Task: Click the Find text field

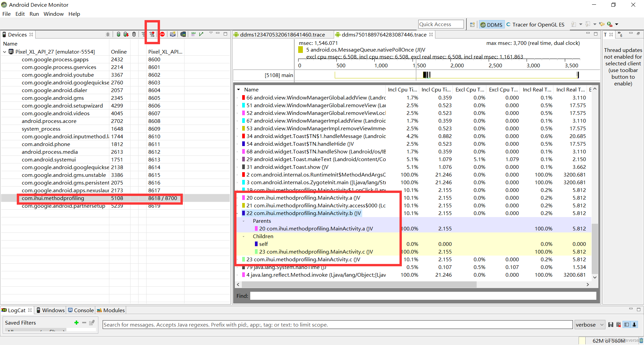Action: [x=423, y=296]
